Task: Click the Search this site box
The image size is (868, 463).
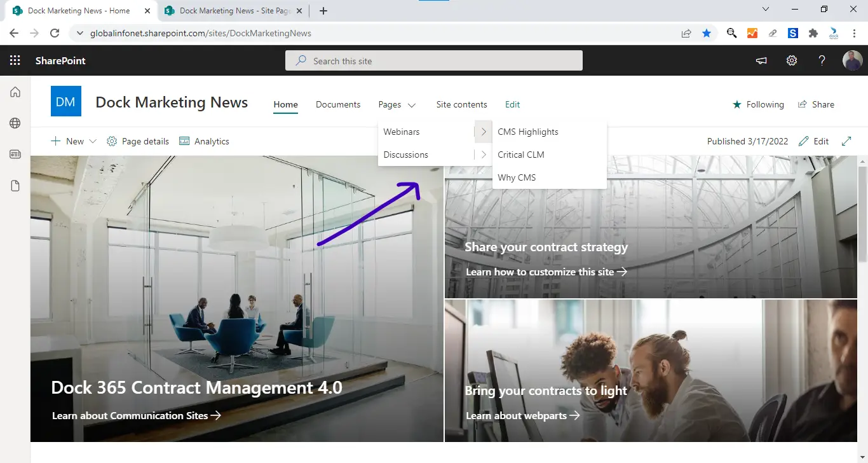Action: pyautogui.click(x=434, y=60)
